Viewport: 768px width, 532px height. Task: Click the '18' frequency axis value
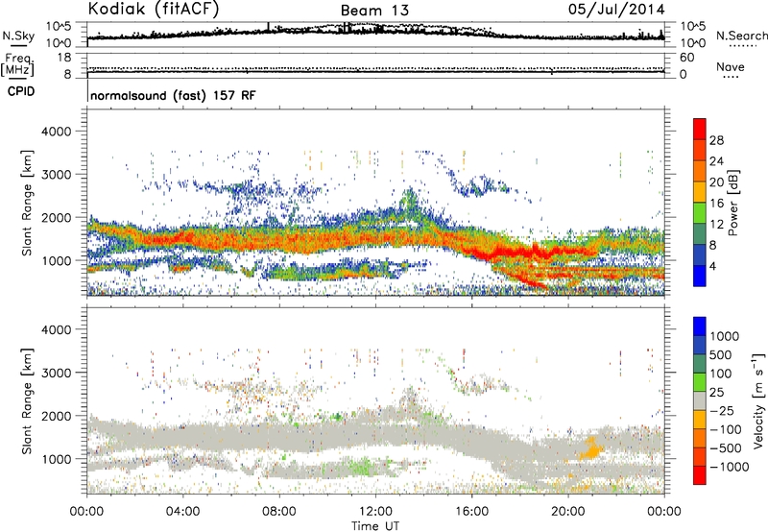click(64, 58)
